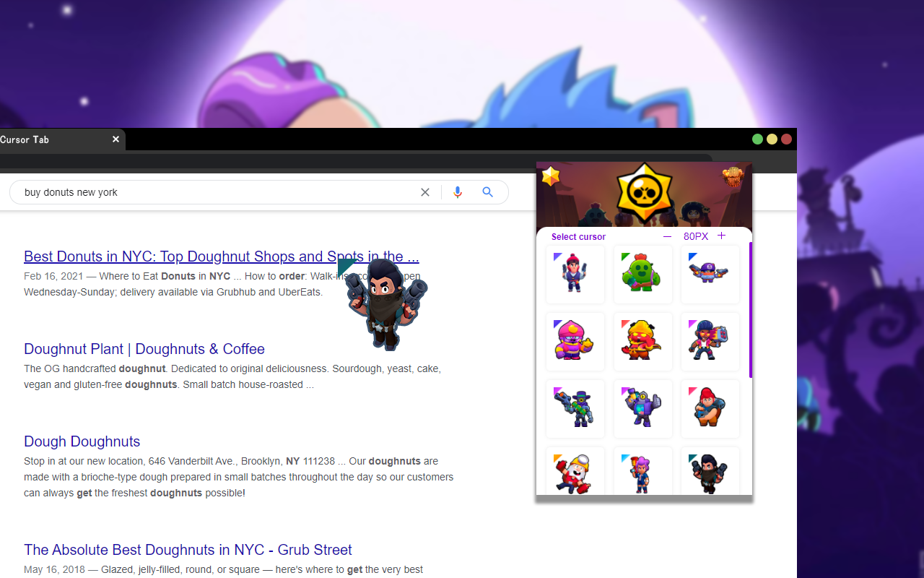Choose the purple arcade robot cursor
Image resolution: width=924 pixels, height=578 pixels.
pos(642,409)
